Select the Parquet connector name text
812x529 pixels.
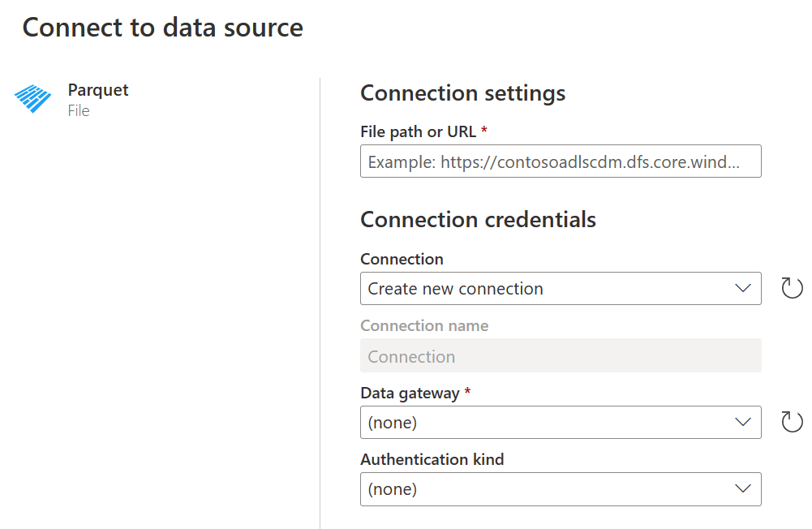98,90
